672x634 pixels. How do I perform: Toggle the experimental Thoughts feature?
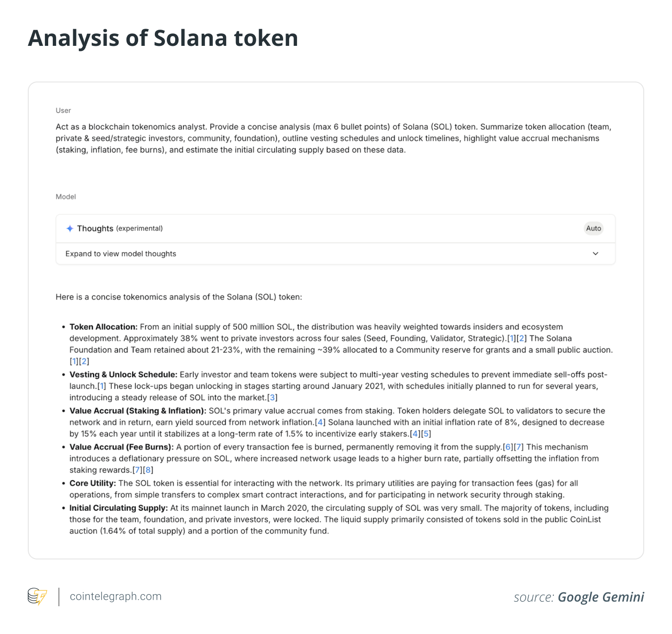pos(96,228)
